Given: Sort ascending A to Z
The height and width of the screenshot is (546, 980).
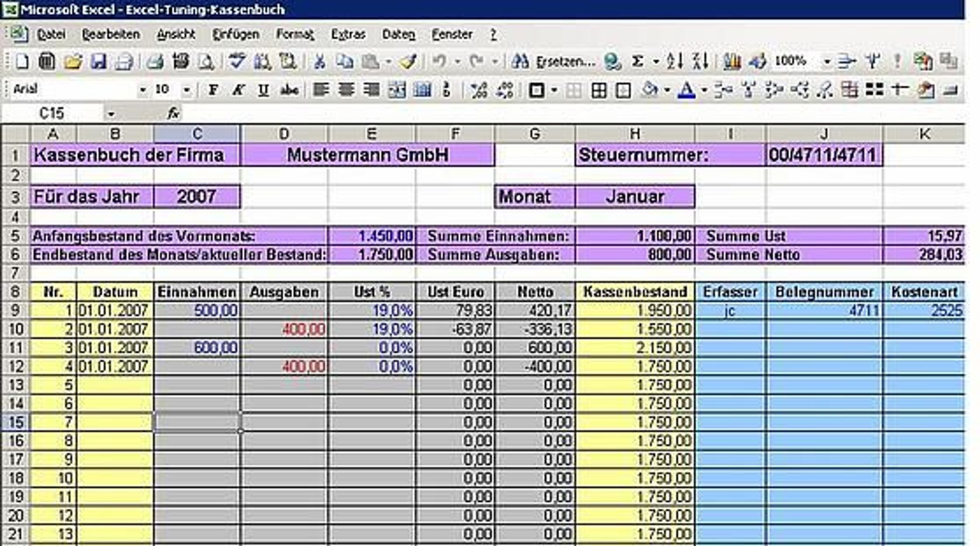Looking at the screenshot, I should [675, 61].
